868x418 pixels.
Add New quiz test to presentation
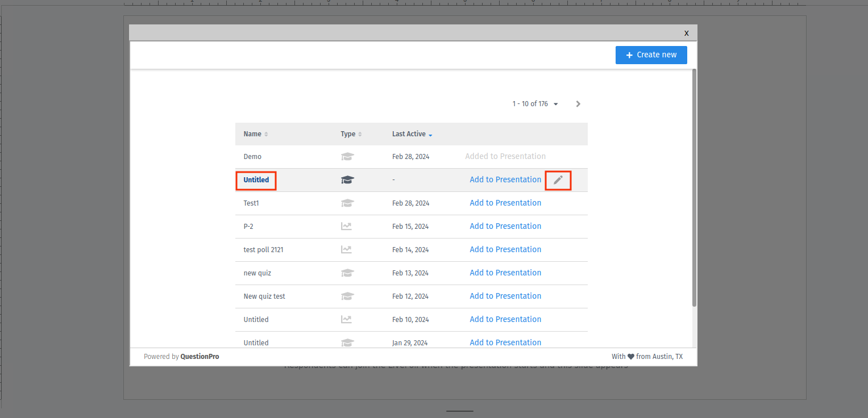(x=505, y=296)
